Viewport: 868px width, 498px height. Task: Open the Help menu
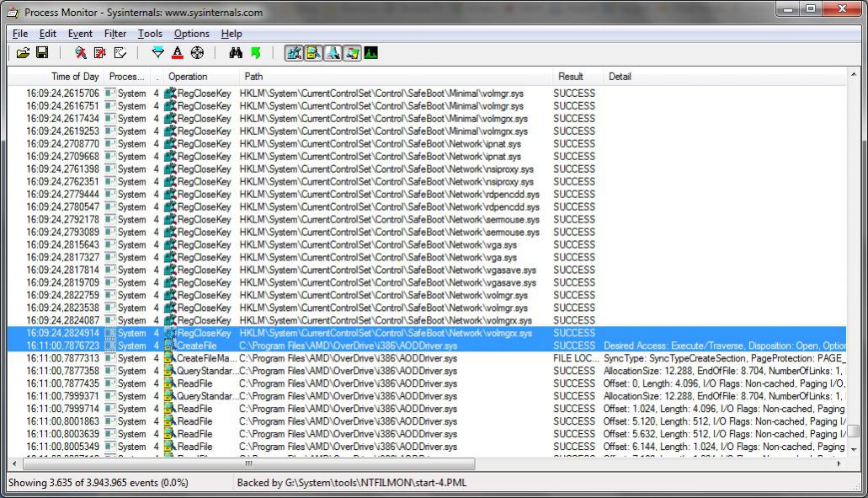pos(232,34)
